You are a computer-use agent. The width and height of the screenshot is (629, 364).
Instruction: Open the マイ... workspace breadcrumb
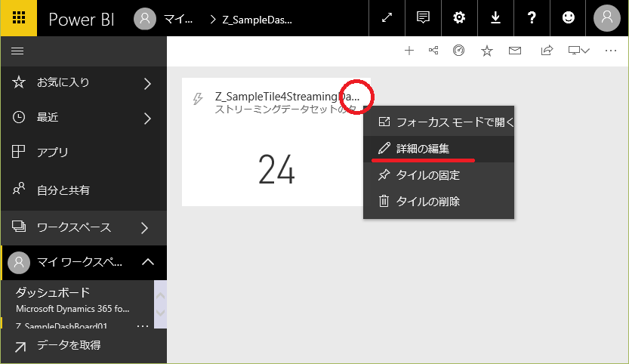[x=178, y=20]
